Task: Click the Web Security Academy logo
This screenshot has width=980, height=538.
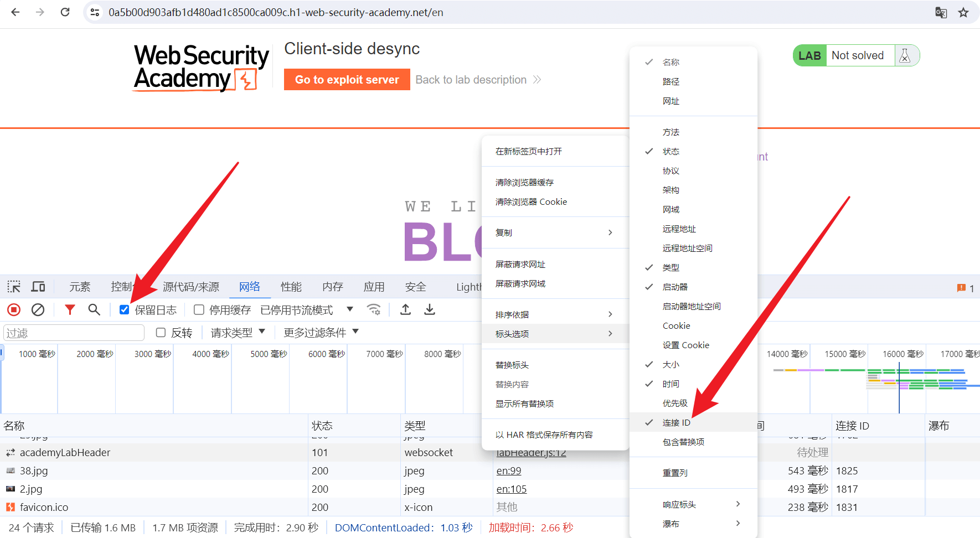Action: (201, 68)
